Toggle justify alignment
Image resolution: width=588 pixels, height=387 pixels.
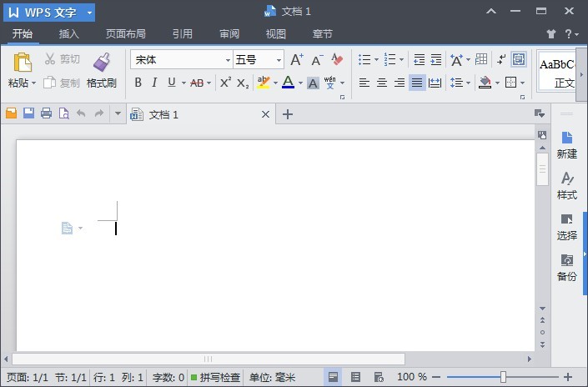(417, 83)
